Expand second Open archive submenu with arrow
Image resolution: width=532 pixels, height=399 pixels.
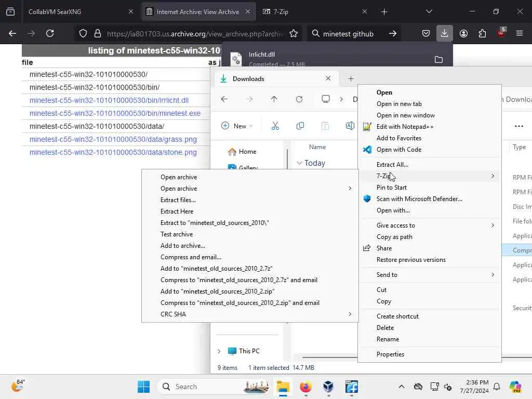click(x=350, y=188)
